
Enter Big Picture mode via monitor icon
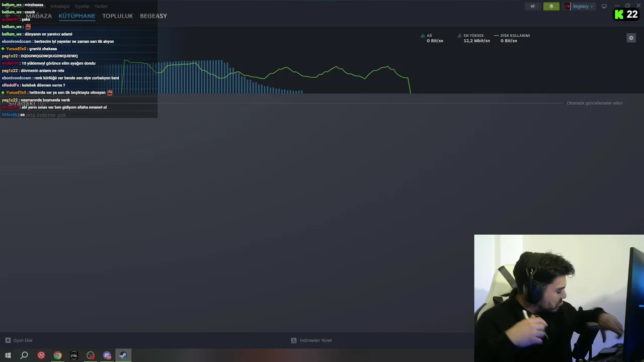[604, 7]
